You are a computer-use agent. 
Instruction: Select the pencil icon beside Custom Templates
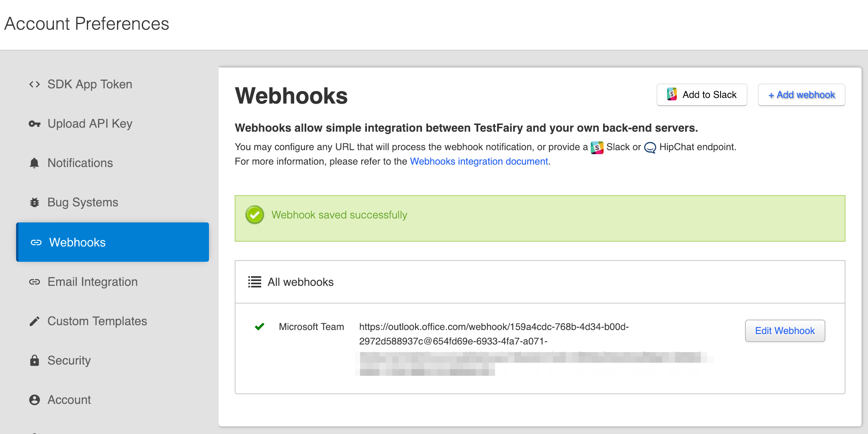[35, 321]
